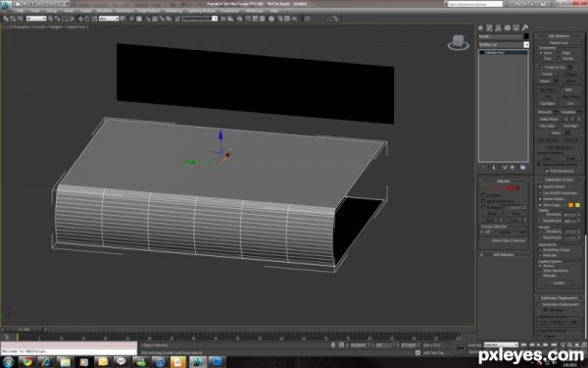The image size is (588, 368).
Task: Open the Motion command panel tab
Action: click(508, 27)
